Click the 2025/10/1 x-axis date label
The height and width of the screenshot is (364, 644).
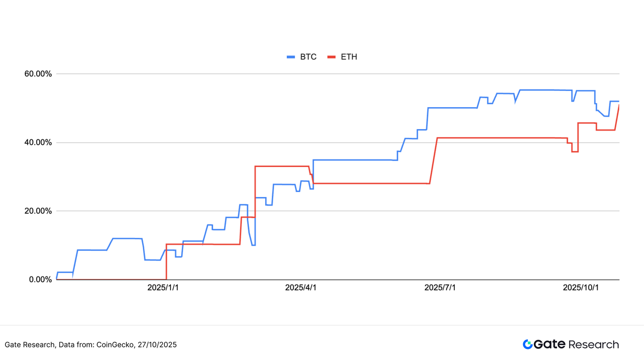point(581,288)
